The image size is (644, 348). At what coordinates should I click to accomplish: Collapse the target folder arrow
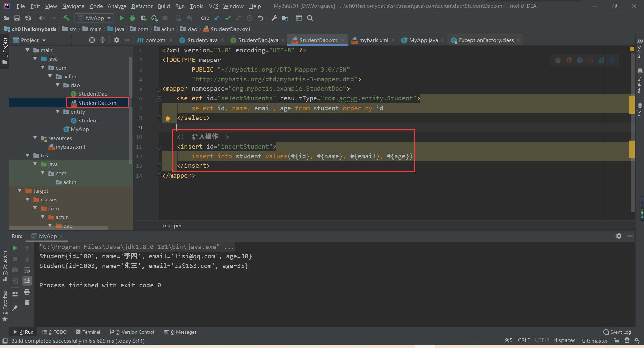[20, 190]
